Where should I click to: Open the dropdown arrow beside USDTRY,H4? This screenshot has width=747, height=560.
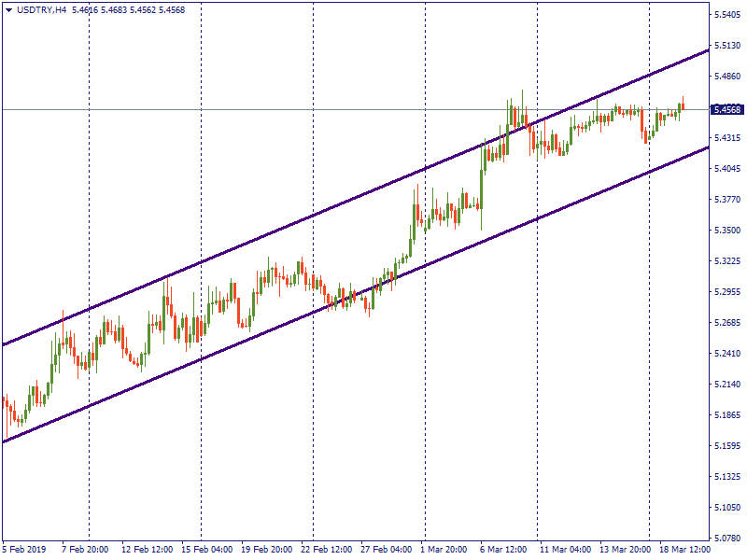point(8,9)
